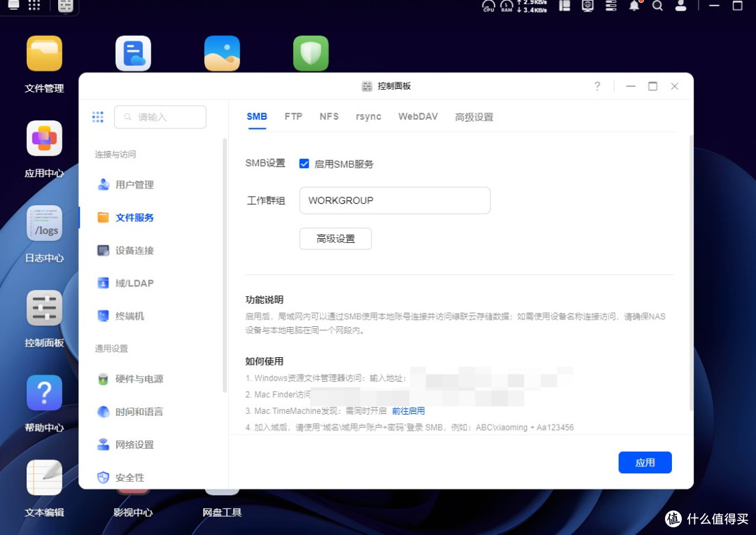
Task: Switch to the 高级设置 tab
Action: tap(474, 117)
